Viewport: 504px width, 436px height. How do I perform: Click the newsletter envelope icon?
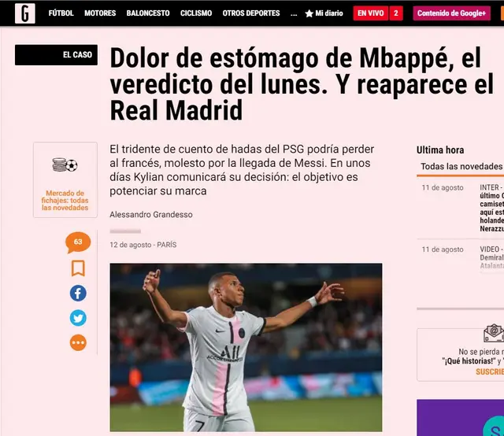495,333
